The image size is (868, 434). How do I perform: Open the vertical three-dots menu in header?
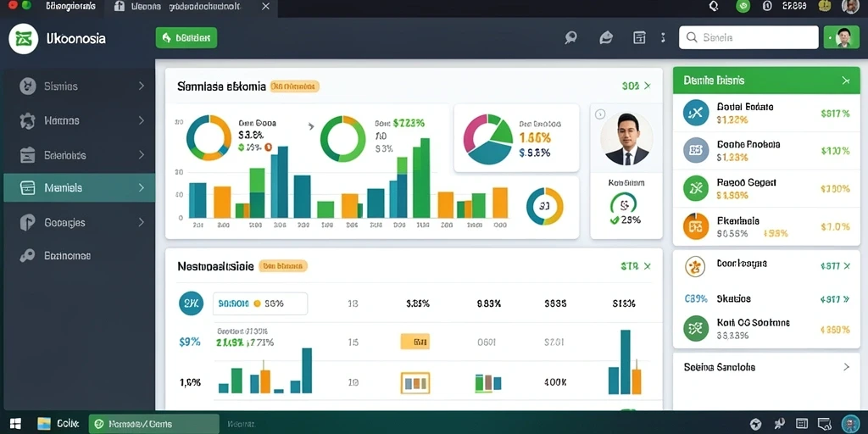[663, 37]
